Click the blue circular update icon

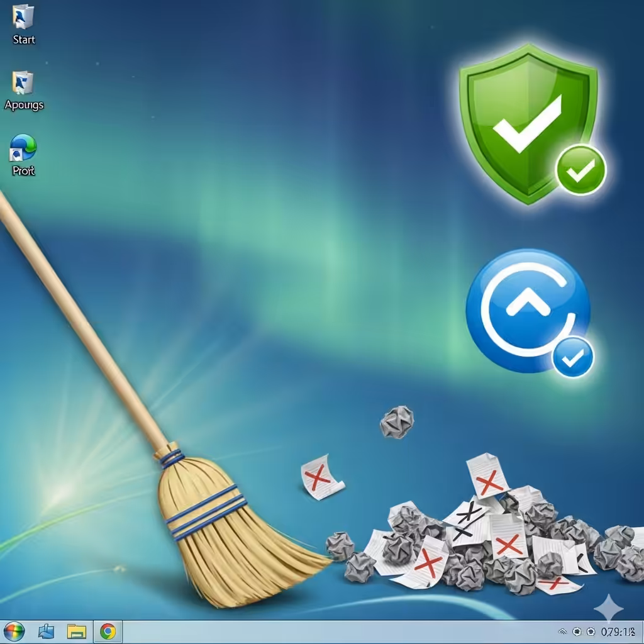click(x=530, y=312)
